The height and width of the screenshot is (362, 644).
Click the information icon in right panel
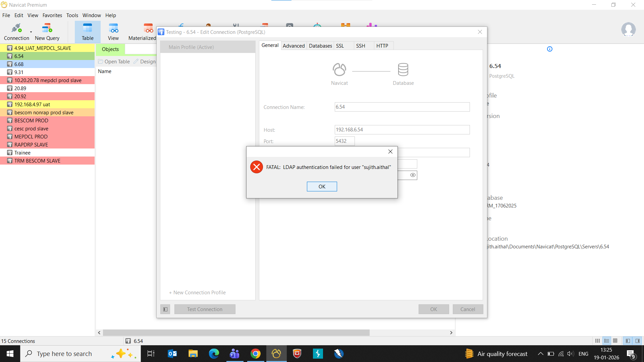[x=549, y=49]
